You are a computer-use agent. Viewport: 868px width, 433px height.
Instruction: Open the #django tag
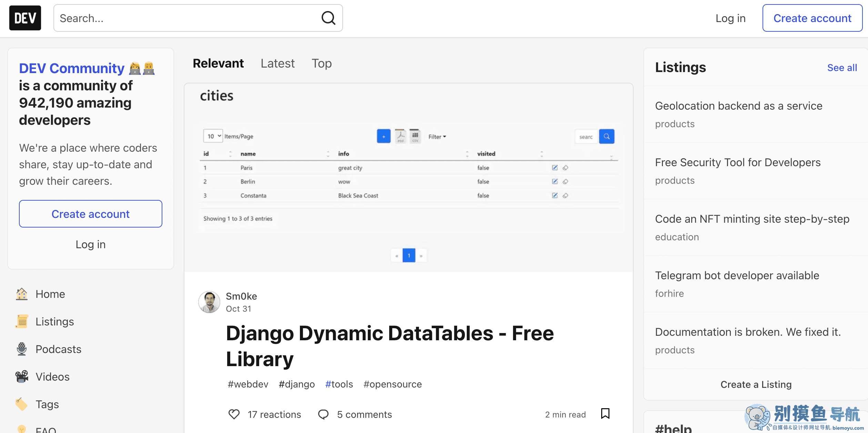point(296,384)
